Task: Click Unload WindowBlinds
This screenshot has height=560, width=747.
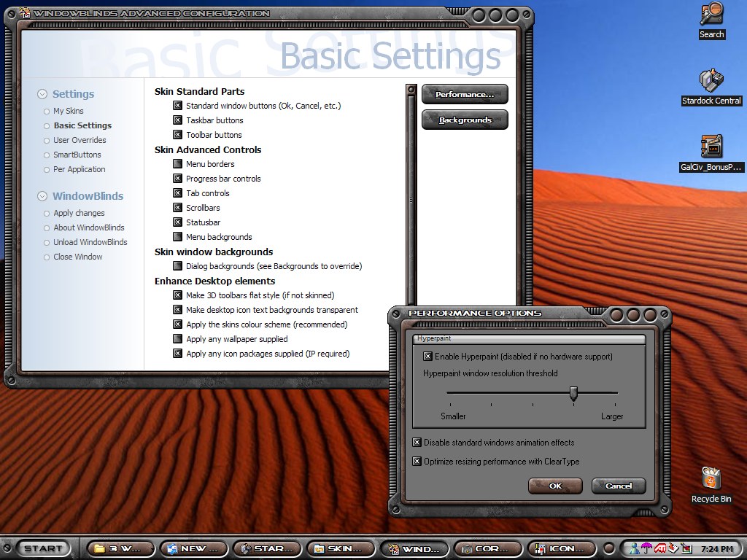Action: pos(90,242)
